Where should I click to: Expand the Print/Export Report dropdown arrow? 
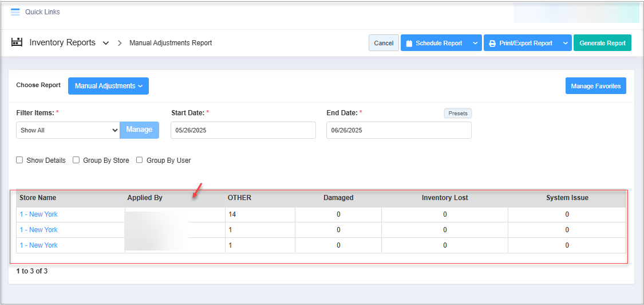564,44
